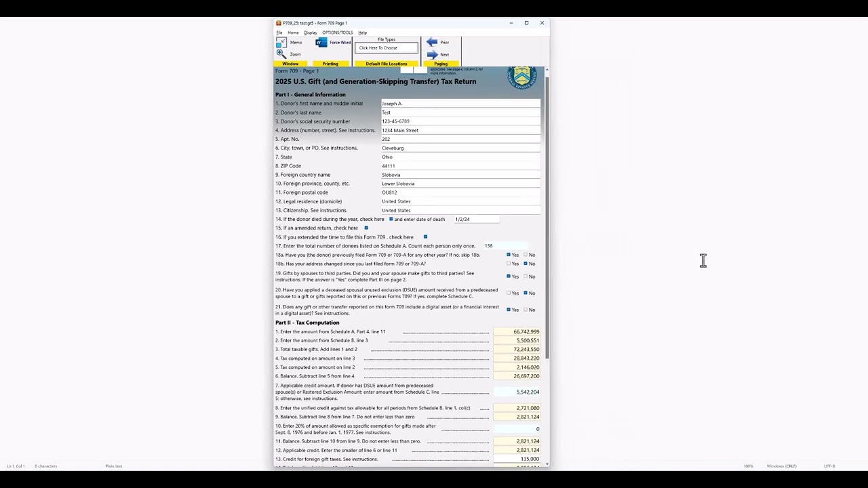Click the legal residence field
The width and height of the screenshot is (868, 488).
point(460,201)
